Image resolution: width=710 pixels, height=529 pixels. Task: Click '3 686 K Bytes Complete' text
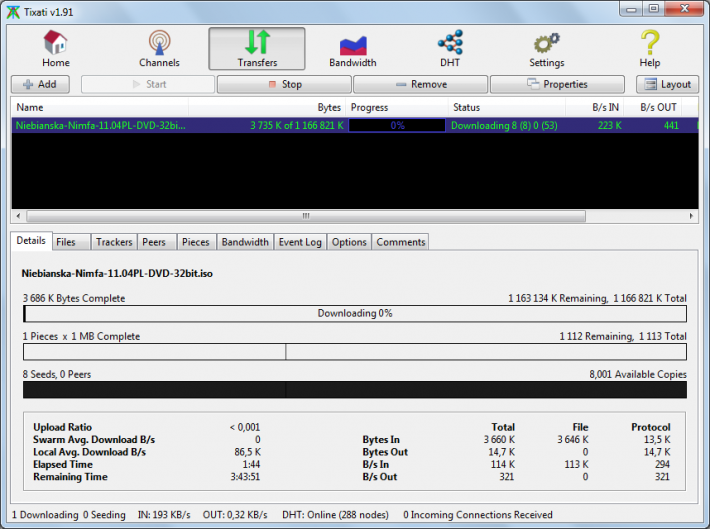point(74,298)
